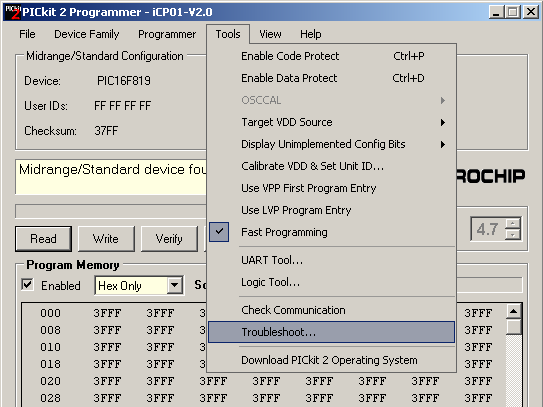This screenshot has width=543, height=407.
Task: Click the PICkit 2 title bar icon
Action: (12, 12)
